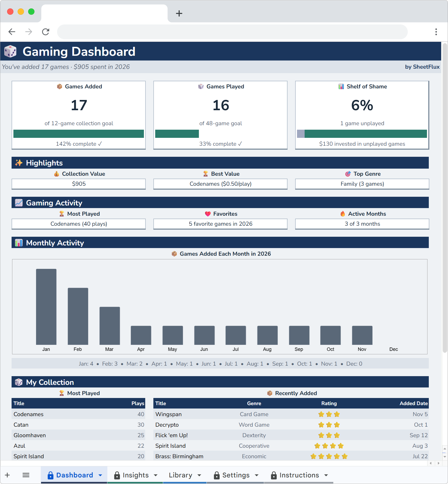Click the dart icon next to Top Genre
This screenshot has height=484, width=448.
click(x=348, y=174)
